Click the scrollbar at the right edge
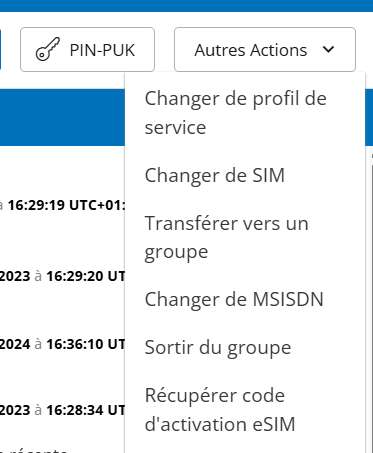The height and width of the screenshot is (453, 373). tap(372, 300)
